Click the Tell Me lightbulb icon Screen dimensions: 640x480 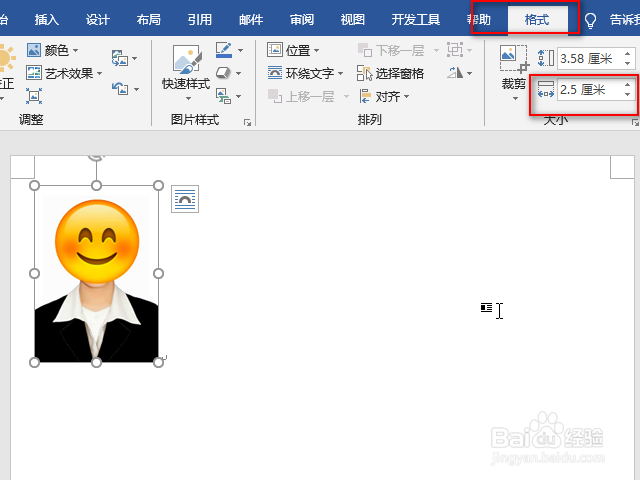[x=591, y=20]
